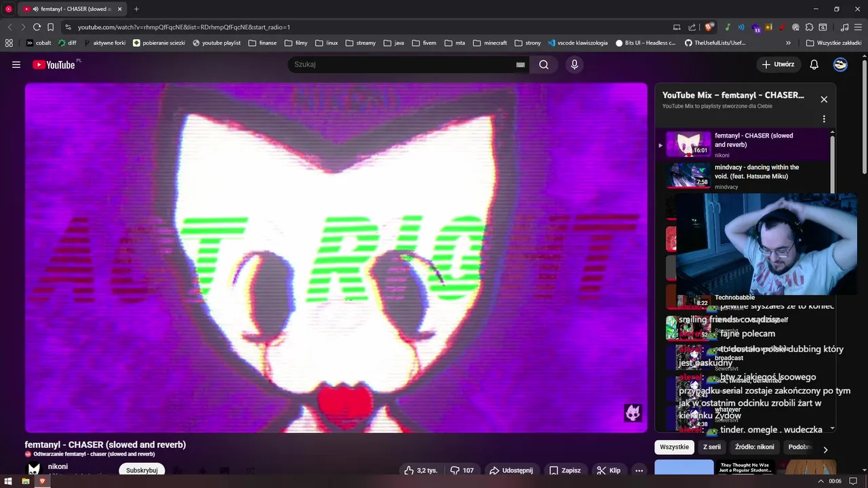The height and width of the screenshot is (488, 868).
Task: Open the playlist three-dot options menu
Action: point(824,119)
